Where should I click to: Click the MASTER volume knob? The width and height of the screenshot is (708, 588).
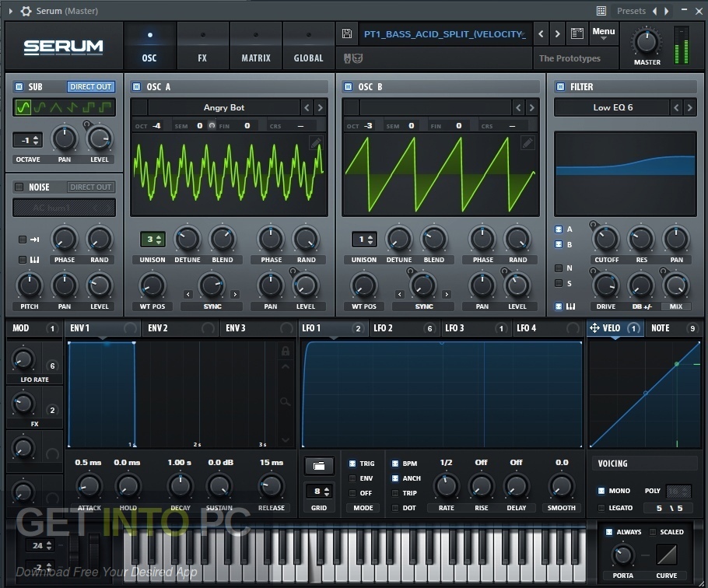tap(647, 43)
